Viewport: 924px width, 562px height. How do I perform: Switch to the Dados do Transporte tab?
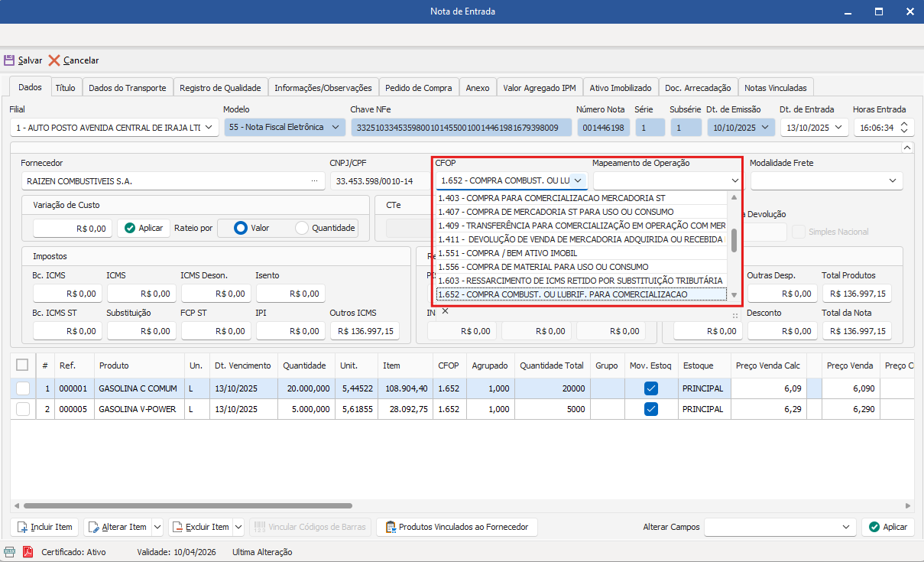click(127, 88)
